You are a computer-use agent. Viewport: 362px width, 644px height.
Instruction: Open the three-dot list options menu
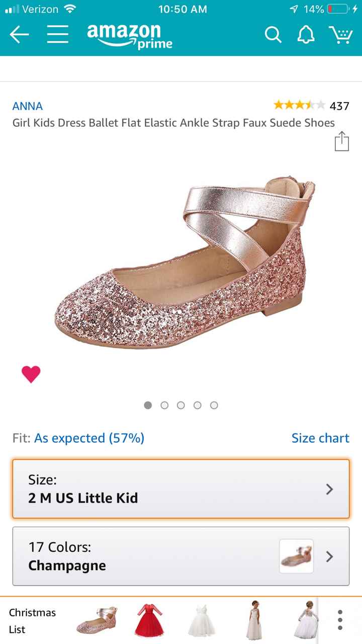[x=340, y=621]
